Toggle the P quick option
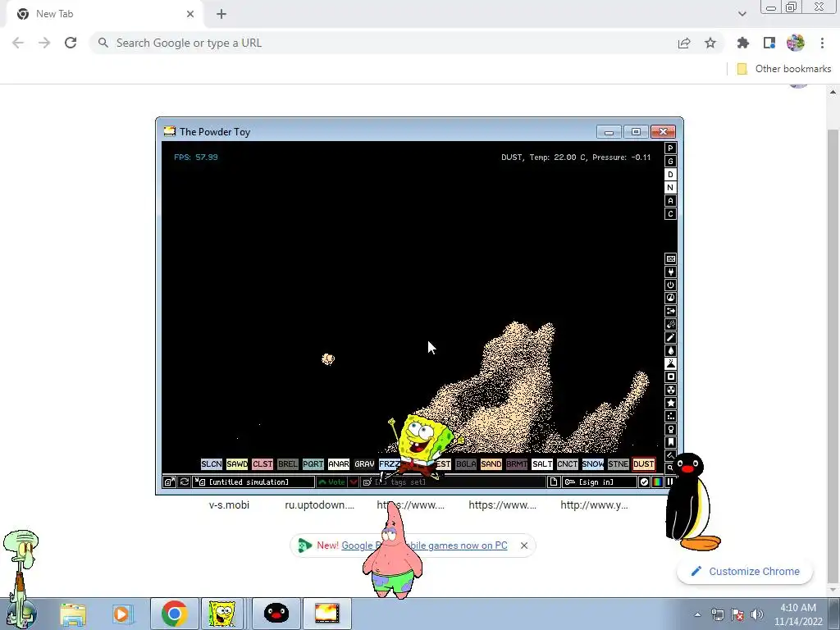Screen dimensions: 840x630 pyautogui.click(x=670, y=148)
